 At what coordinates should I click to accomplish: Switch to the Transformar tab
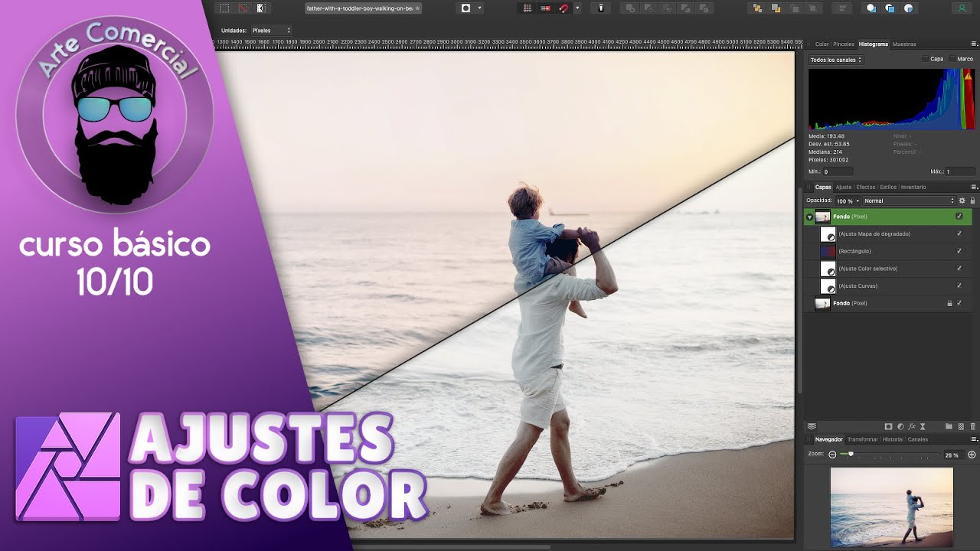click(863, 439)
